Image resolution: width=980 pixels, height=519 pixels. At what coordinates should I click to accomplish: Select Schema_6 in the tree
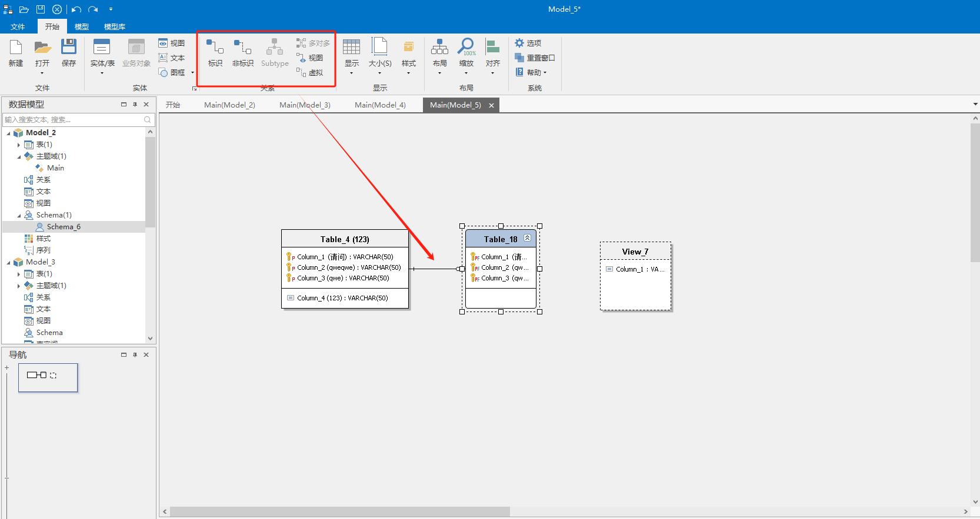(x=64, y=227)
